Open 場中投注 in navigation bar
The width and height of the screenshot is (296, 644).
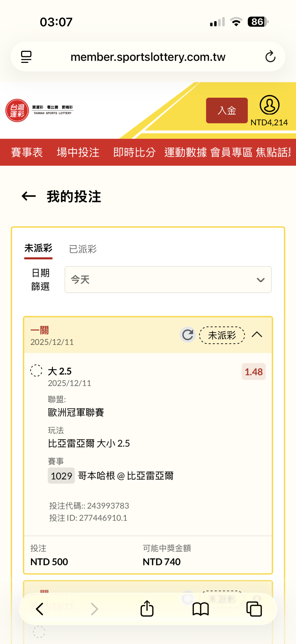click(x=78, y=152)
